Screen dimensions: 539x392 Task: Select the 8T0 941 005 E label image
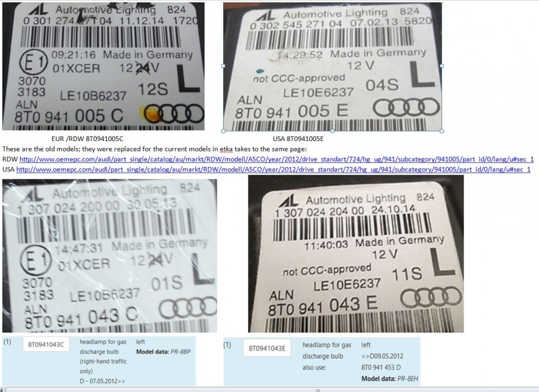(x=333, y=67)
